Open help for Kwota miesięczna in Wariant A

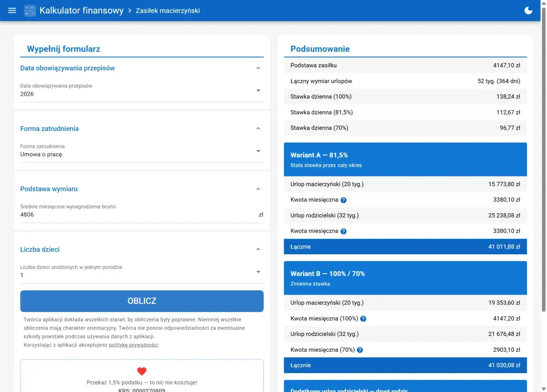point(344,200)
